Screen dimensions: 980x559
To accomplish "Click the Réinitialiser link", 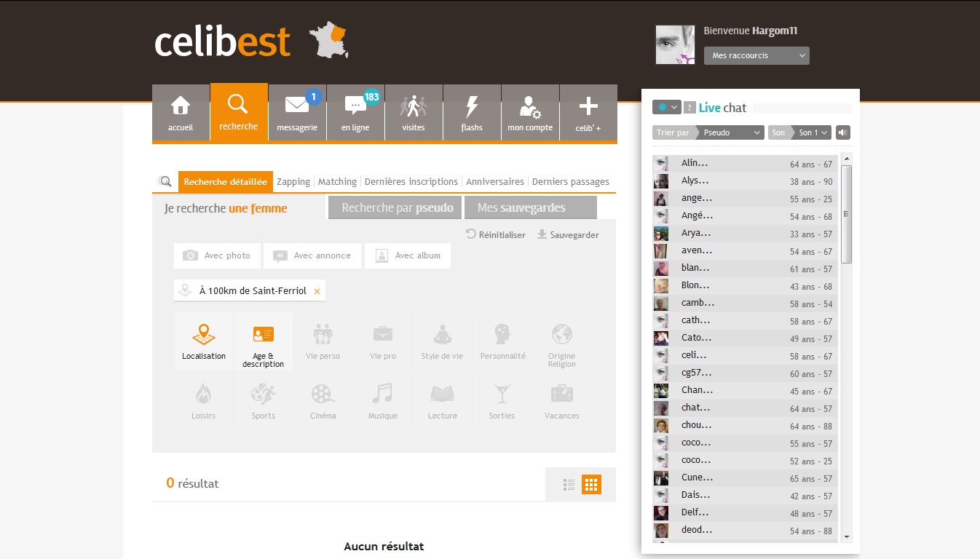I will pos(496,235).
